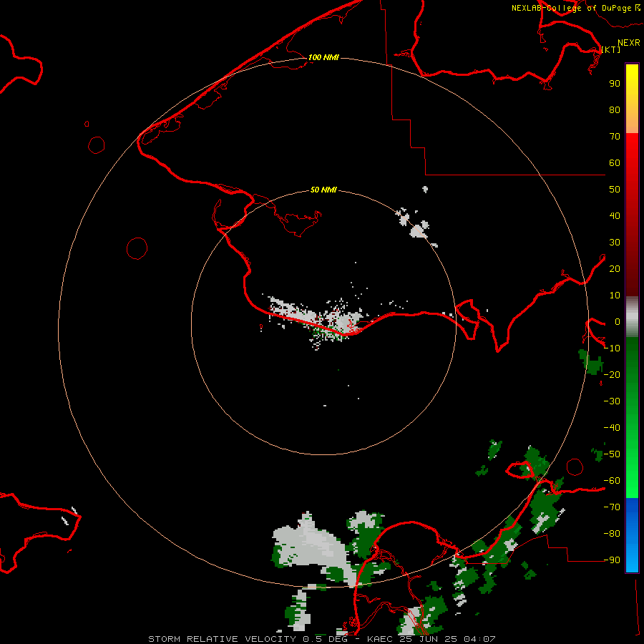644x644 pixels.
Task: Click the -60 value on the velocity scale
Action: pyautogui.click(x=612, y=481)
